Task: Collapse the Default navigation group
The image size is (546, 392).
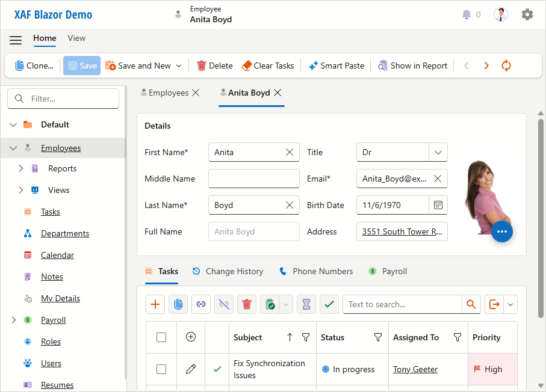Action: 13,124
